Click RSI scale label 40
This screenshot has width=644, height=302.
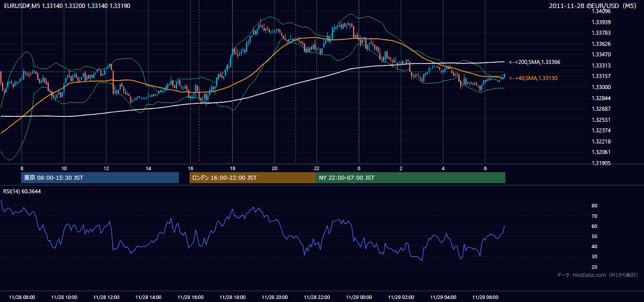click(595, 246)
